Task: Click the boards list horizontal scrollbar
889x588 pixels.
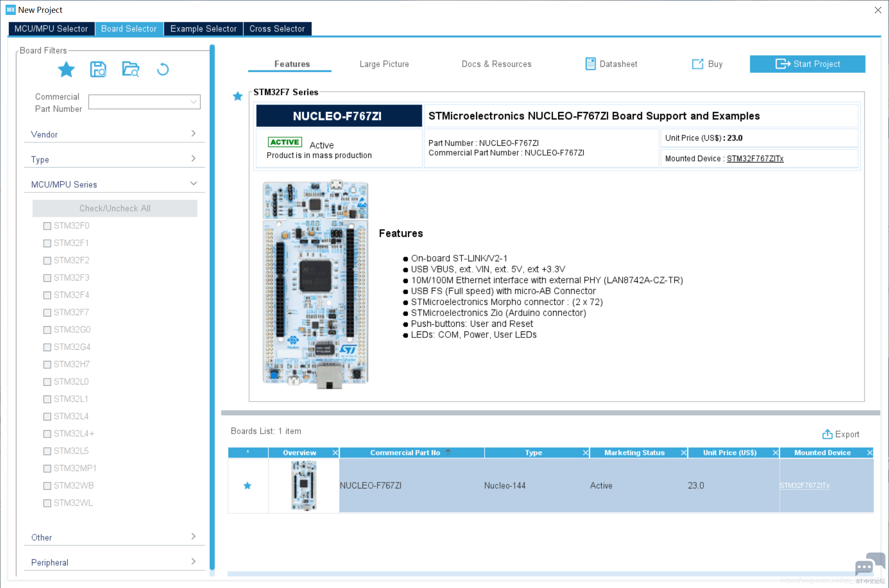Action: pyautogui.click(x=551, y=573)
